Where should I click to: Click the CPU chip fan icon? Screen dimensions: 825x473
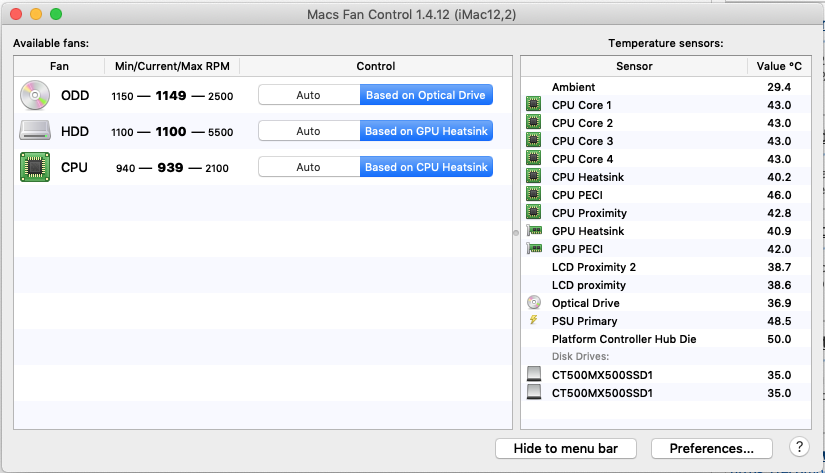(x=35, y=167)
